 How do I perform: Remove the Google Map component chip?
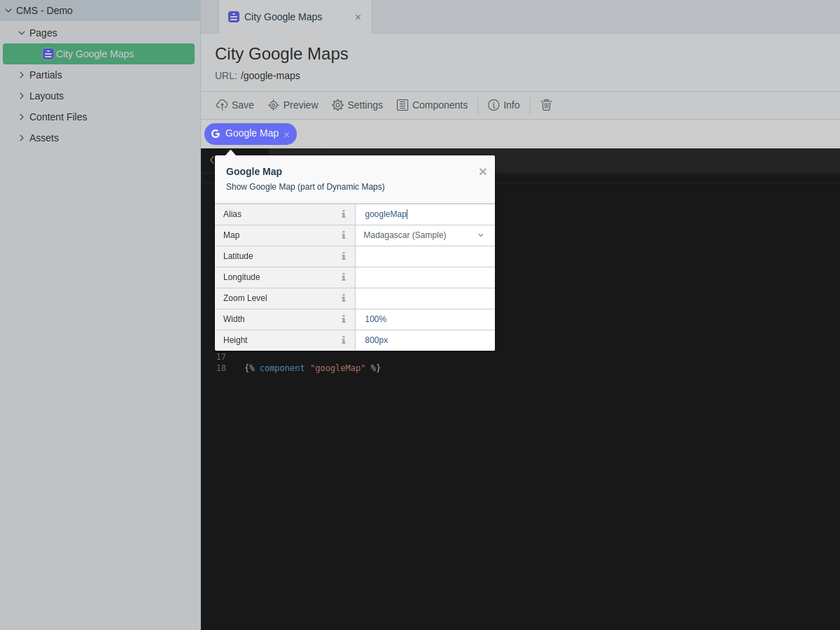pos(286,134)
